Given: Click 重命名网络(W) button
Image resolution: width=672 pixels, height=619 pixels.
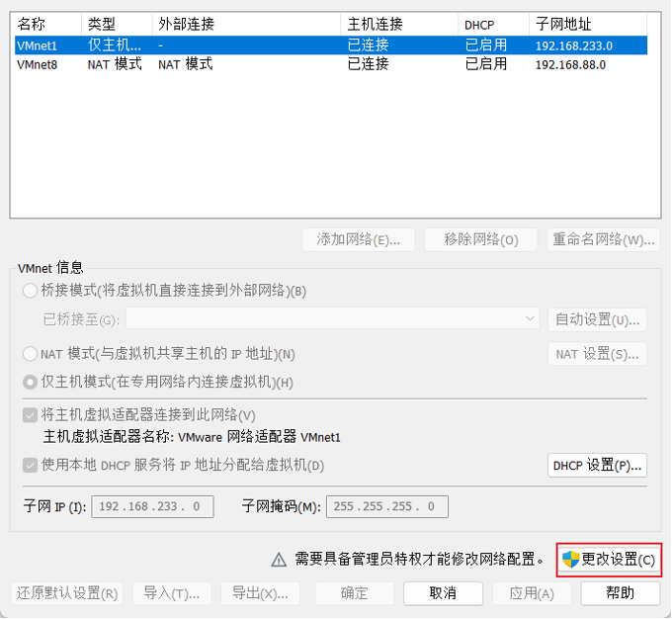Looking at the screenshot, I should point(604,239).
